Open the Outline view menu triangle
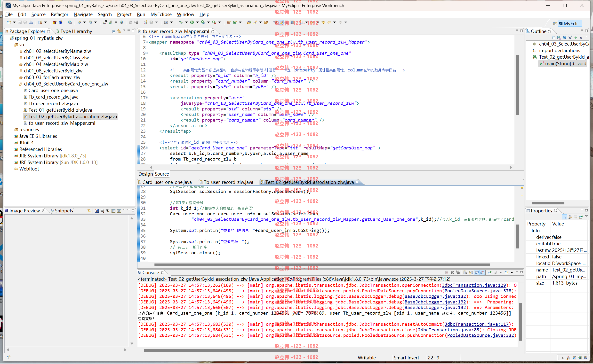The image size is (593, 364). coord(586,37)
